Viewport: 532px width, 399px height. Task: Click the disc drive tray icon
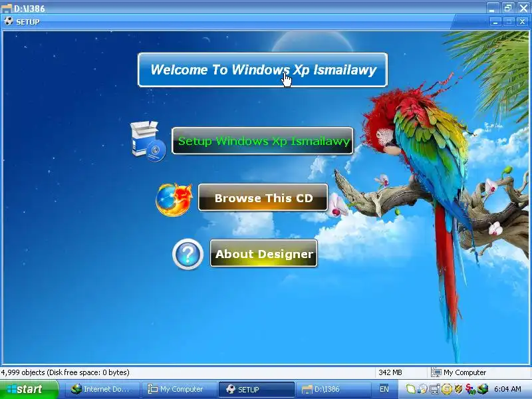click(423, 389)
